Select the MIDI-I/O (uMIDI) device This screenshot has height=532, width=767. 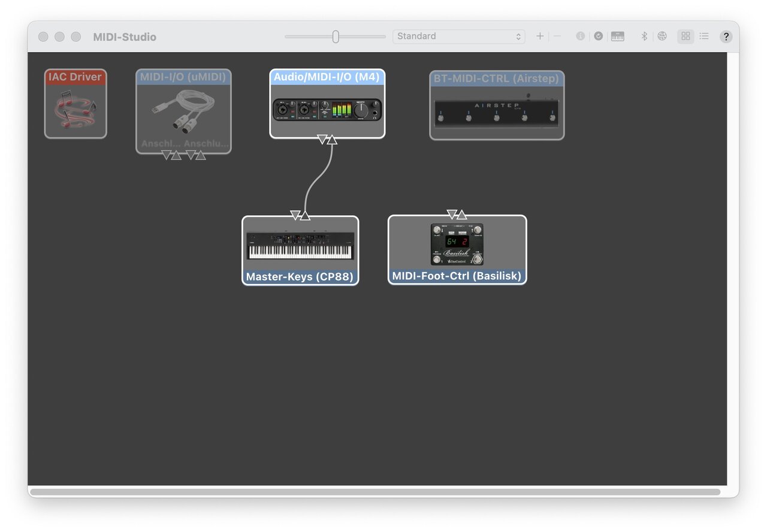coord(183,111)
